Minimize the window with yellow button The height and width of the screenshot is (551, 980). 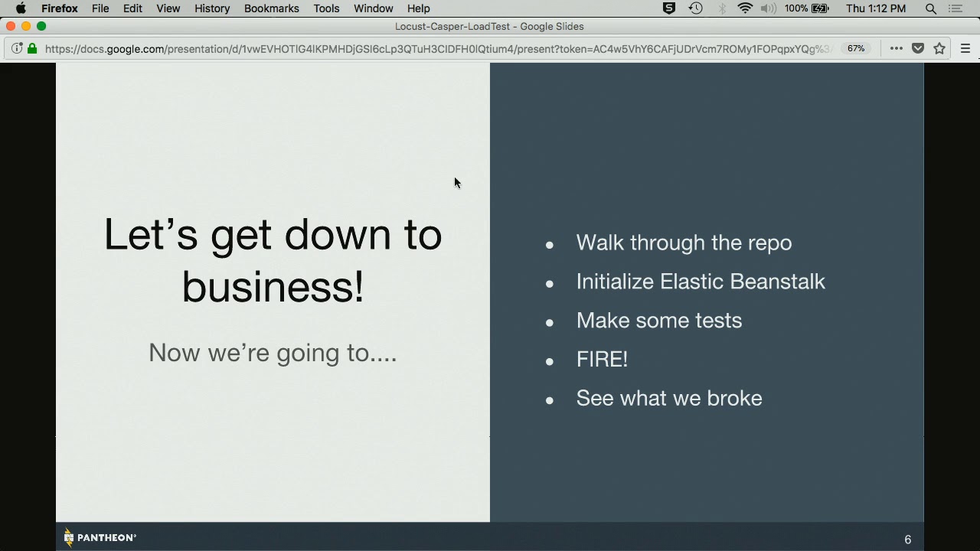pyautogui.click(x=26, y=26)
